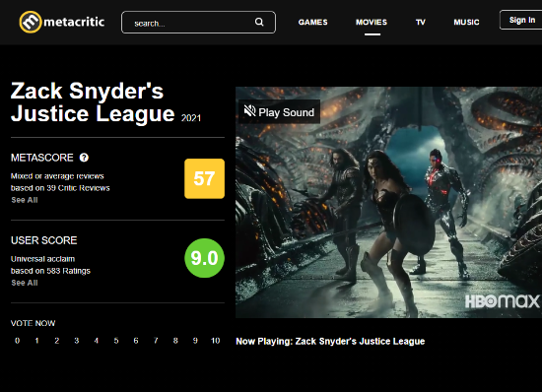This screenshot has width=542, height=392.
Task: Open the Games menu
Action: (x=312, y=22)
